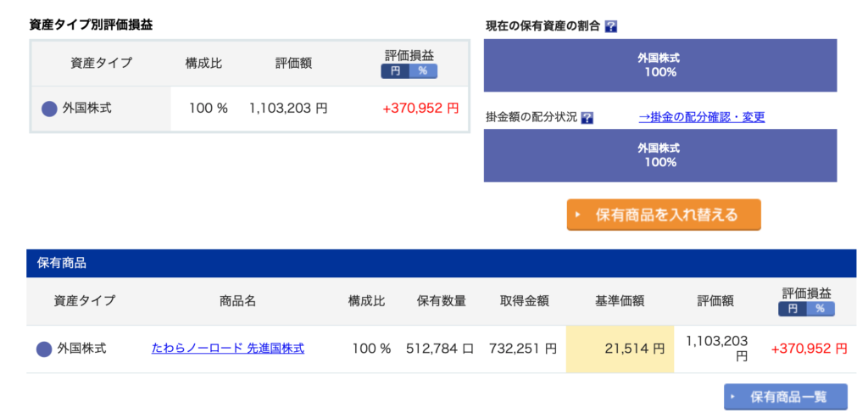Click the 外国株式 circle in the holdings row
This screenshot has width=868, height=419.
44,349
